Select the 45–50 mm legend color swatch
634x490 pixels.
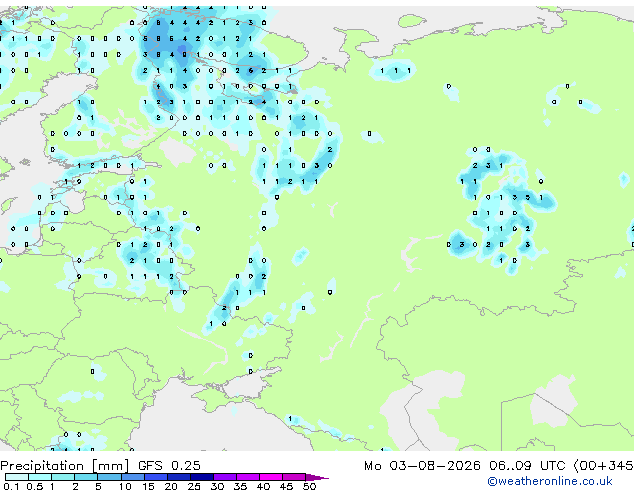tap(294, 477)
